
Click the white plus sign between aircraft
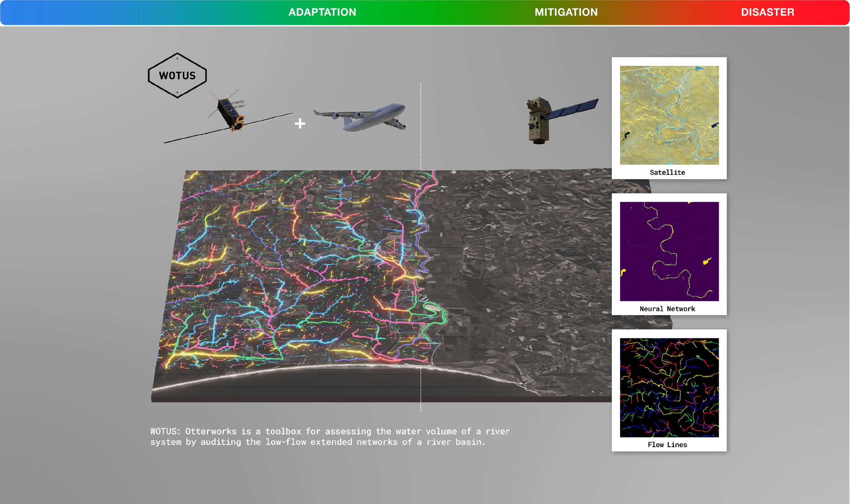click(300, 123)
